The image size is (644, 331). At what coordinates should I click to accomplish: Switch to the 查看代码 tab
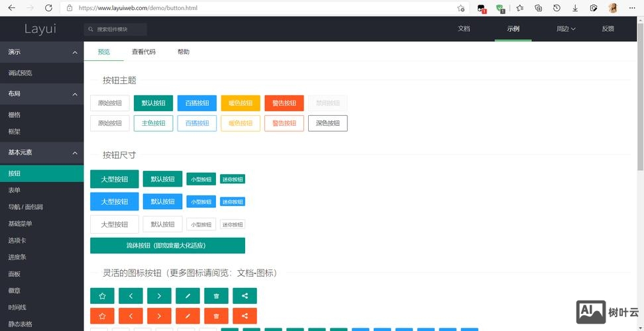143,52
